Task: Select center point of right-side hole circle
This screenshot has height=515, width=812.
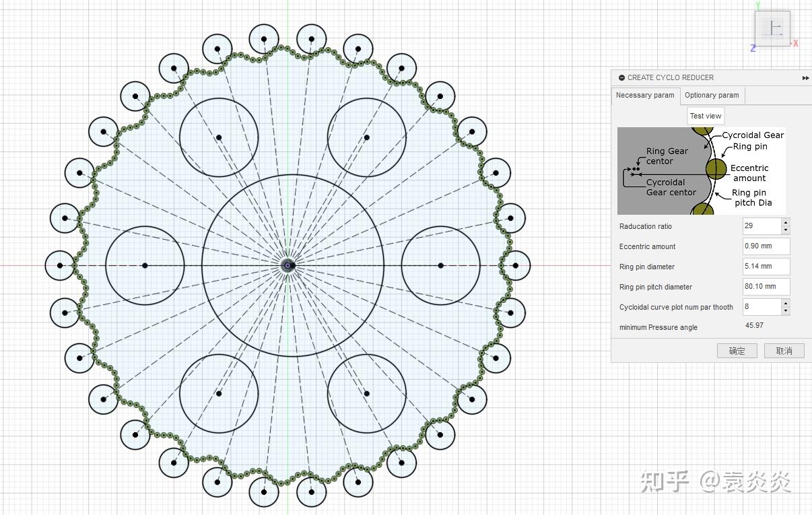Action: [x=441, y=265]
